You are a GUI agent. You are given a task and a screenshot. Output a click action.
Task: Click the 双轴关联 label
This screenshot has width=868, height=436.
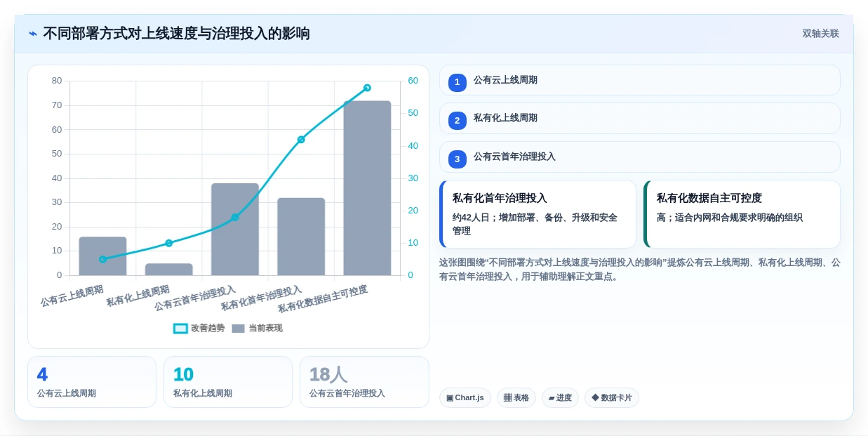(x=820, y=34)
